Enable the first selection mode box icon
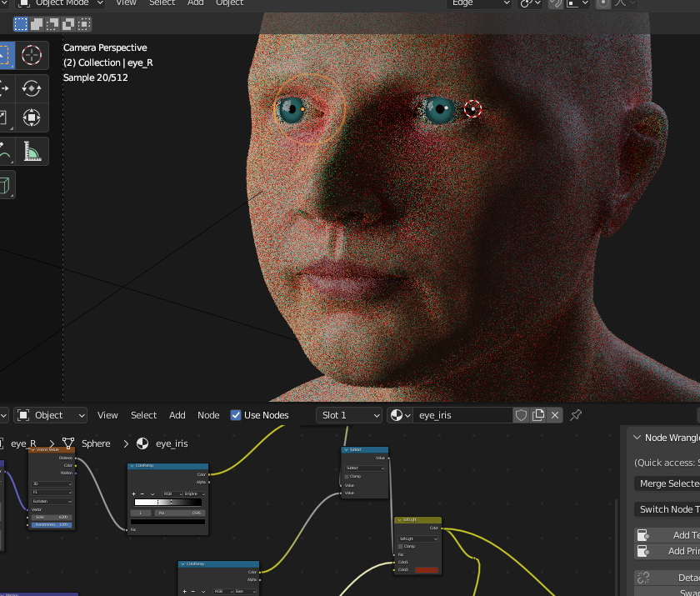This screenshot has width=700, height=596. [x=20, y=24]
